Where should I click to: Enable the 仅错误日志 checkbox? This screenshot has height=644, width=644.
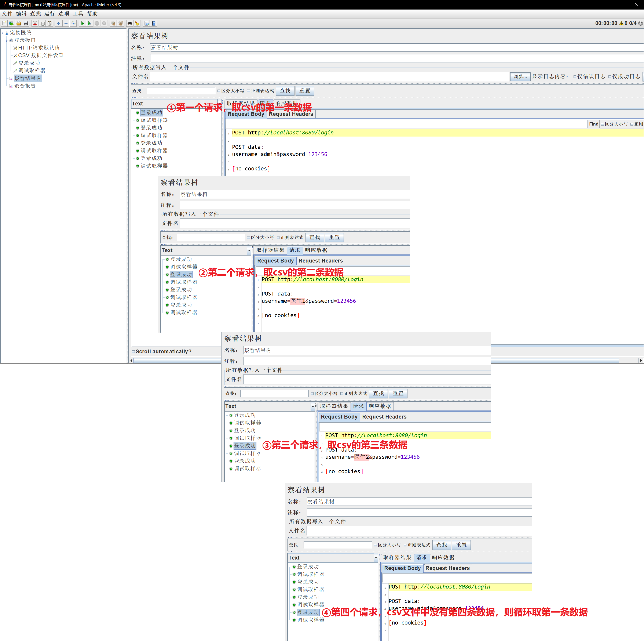tap(575, 77)
